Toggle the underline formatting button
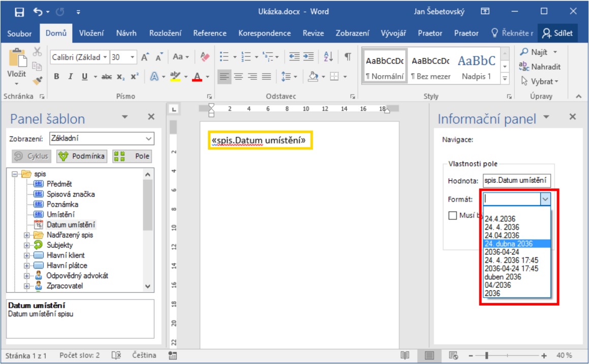Screen dimensions: 589x364 click(x=84, y=77)
